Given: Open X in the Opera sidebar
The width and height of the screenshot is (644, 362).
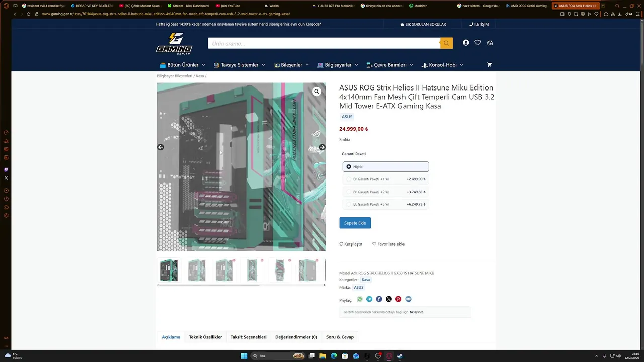Looking at the screenshot, I should pos(6,178).
